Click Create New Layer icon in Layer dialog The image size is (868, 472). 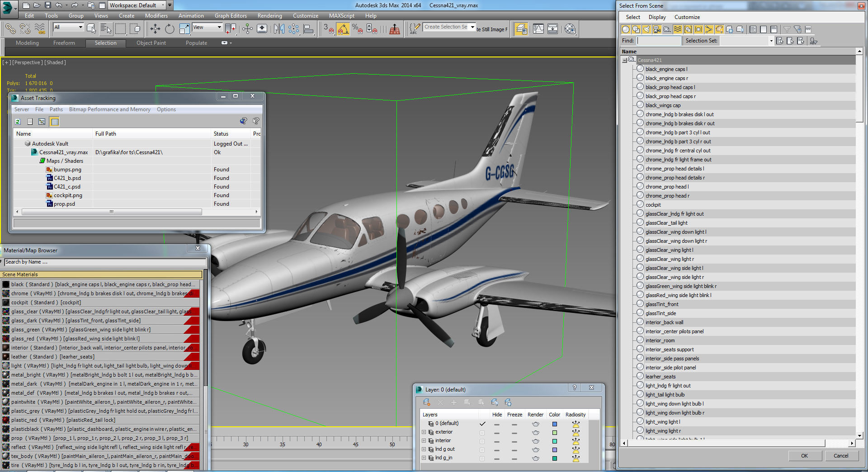pos(426,402)
